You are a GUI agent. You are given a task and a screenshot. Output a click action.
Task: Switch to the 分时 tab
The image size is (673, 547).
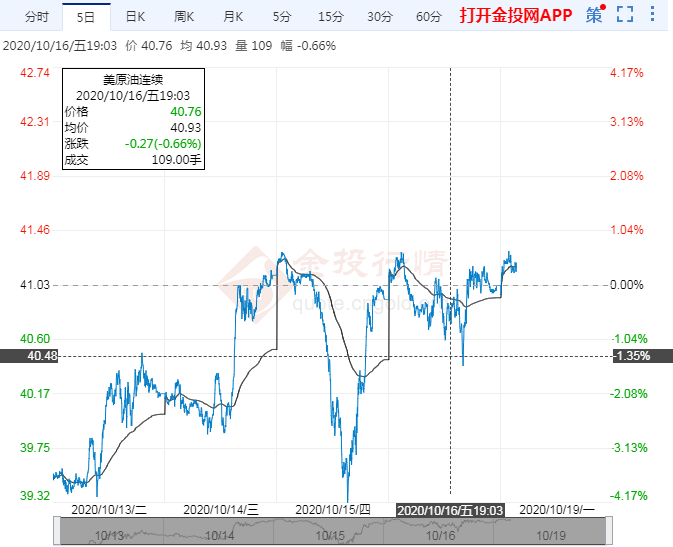tap(36, 16)
